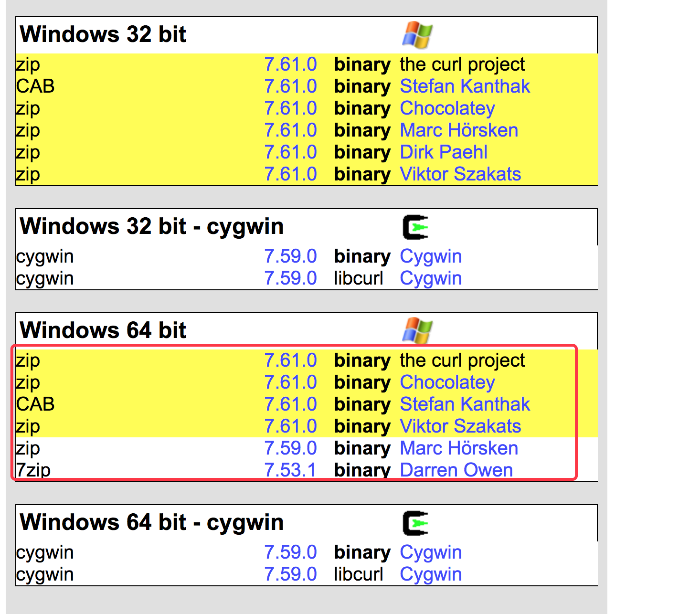
Task: Open 7.61.0 link in 32-bit Marc Hörsken row
Action: click(x=291, y=130)
